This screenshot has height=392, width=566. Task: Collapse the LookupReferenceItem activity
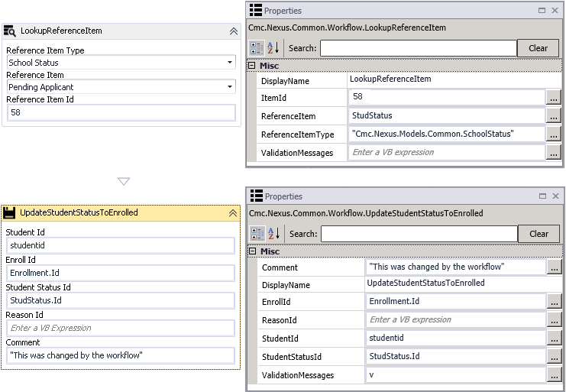pyautogui.click(x=234, y=31)
